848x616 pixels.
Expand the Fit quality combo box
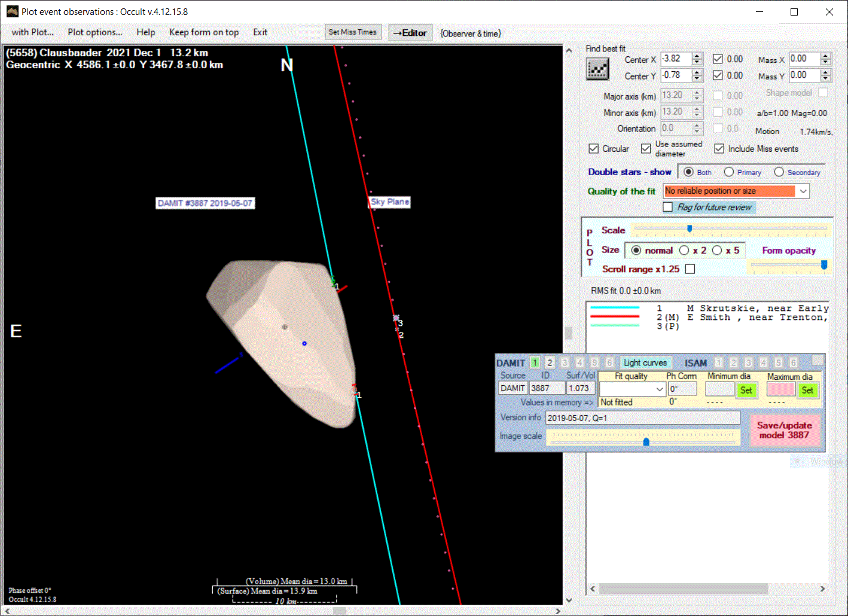click(x=660, y=389)
